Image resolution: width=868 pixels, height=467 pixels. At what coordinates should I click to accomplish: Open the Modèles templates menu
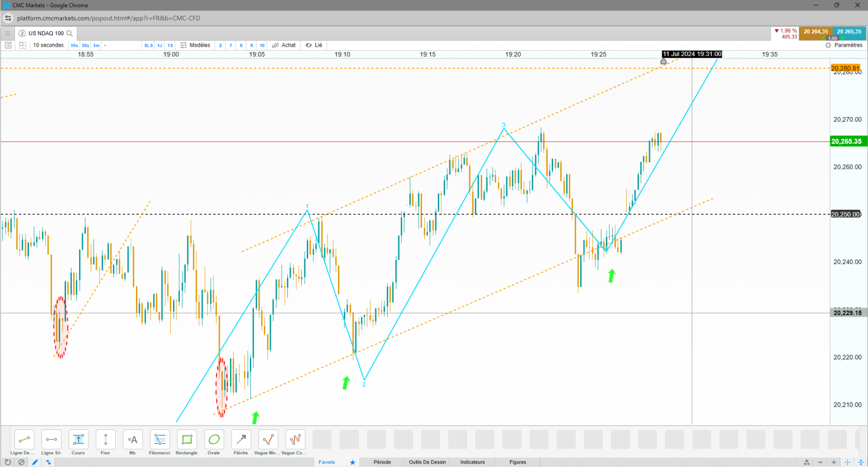click(195, 45)
